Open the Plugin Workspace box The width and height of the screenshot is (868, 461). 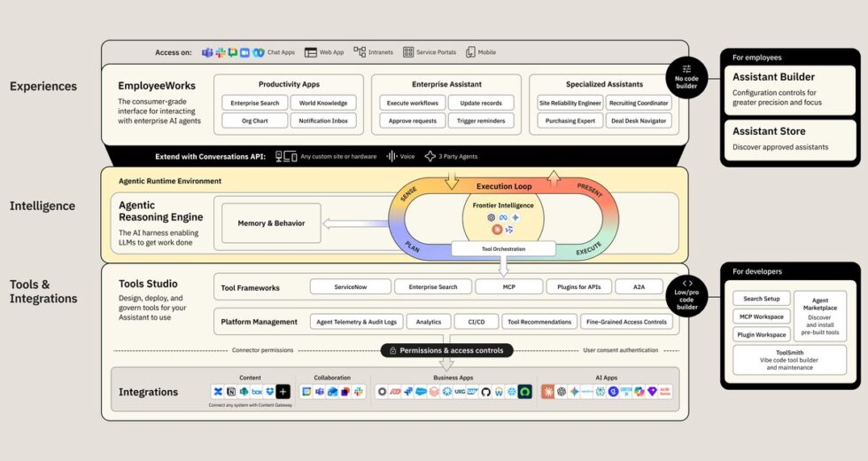point(761,335)
